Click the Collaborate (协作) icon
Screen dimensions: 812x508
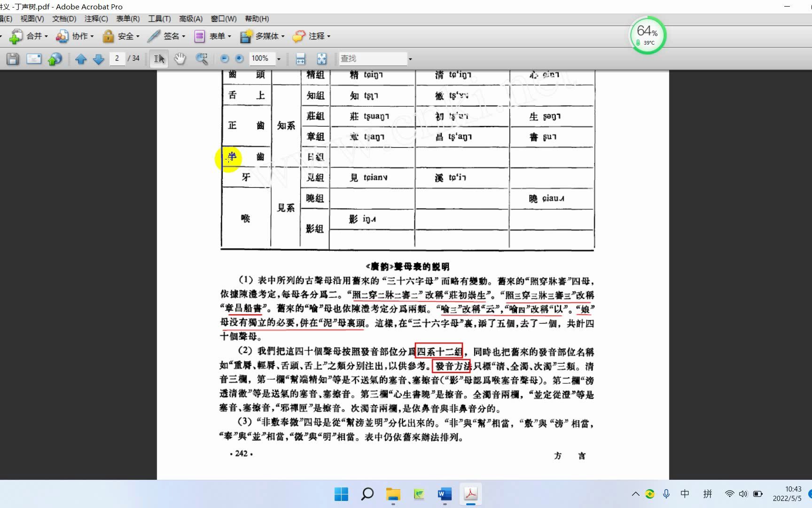pos(62,36)
